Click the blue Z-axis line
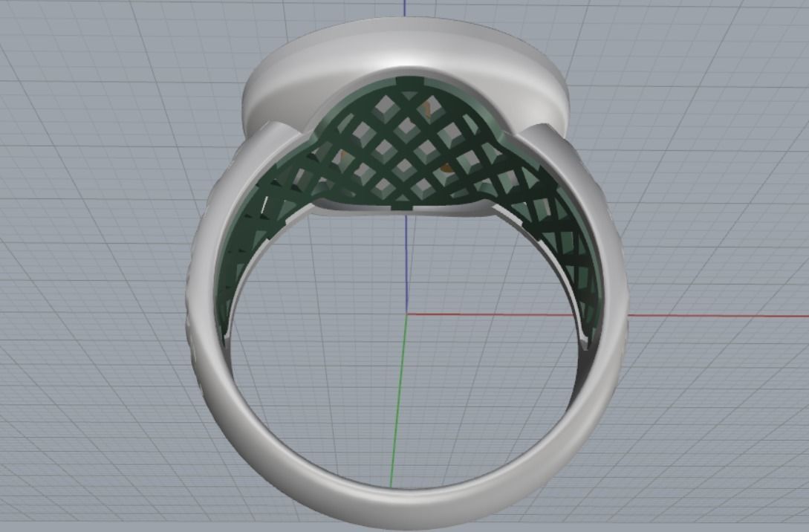 [406, 263]
